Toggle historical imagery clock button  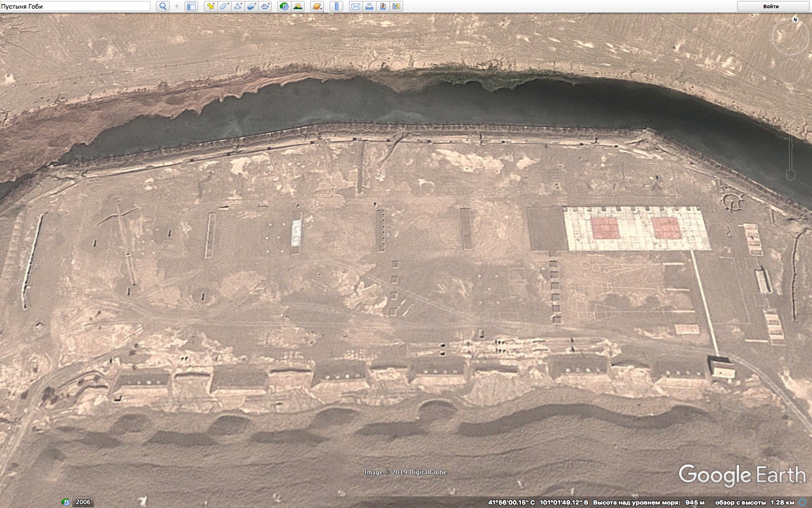pos(284,6)
